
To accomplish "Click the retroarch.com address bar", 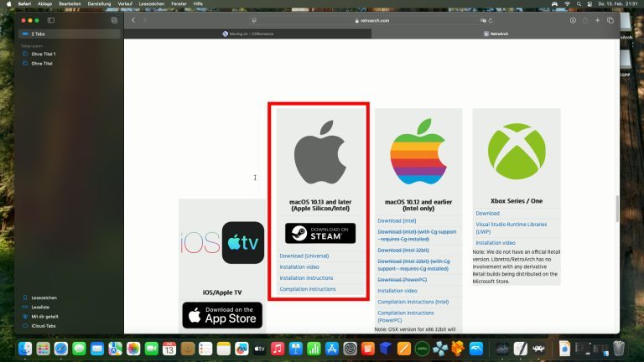I will [372, 20].
